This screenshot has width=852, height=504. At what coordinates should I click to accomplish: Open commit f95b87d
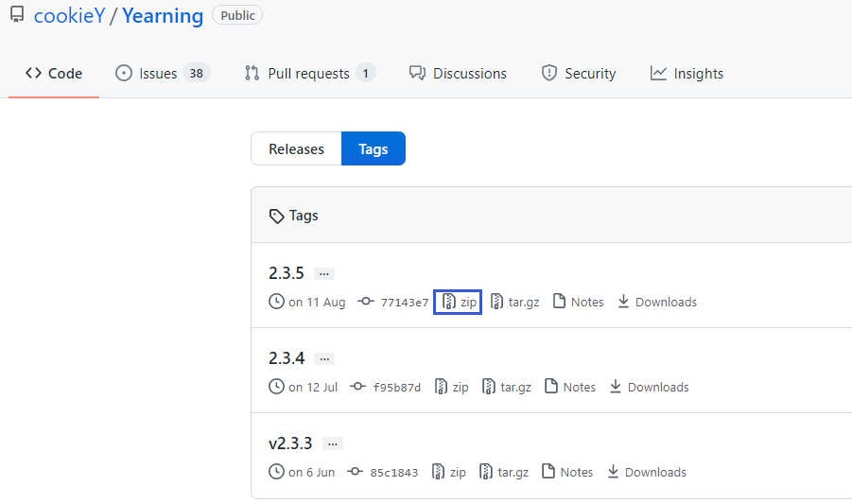coord(396,388)
